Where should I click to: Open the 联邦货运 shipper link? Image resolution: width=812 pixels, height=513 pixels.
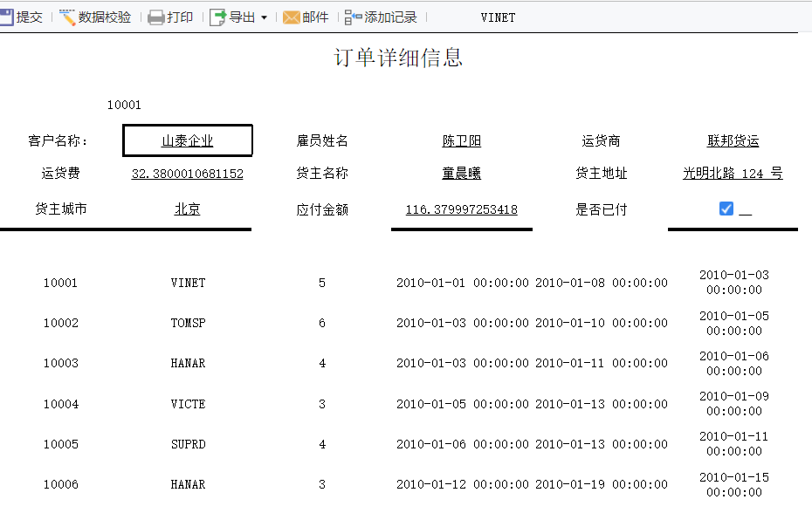tap(733, 140)
